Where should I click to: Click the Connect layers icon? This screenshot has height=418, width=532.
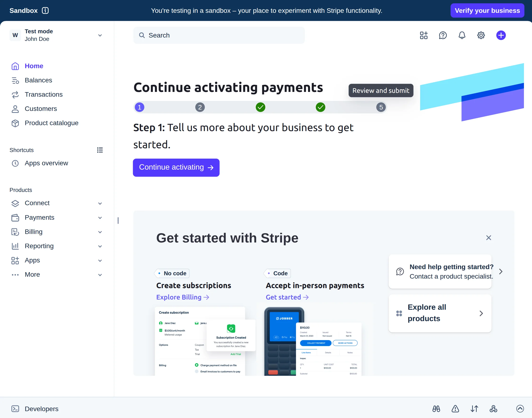tap(15, 203)
